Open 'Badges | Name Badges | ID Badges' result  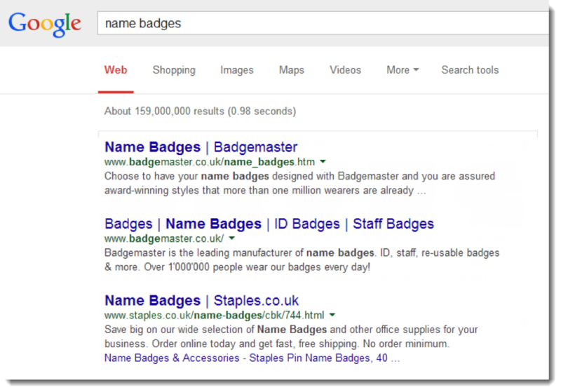[x=269, y=224]
